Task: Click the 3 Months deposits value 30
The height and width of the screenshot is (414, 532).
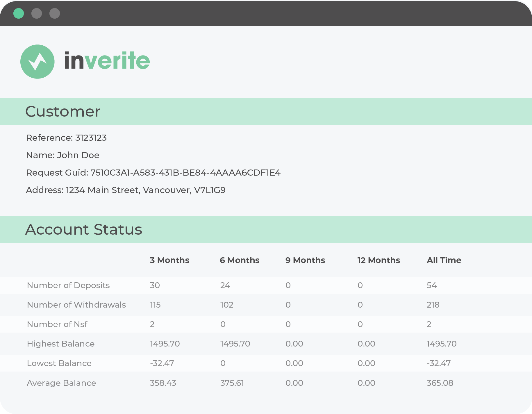Action: (155, 285)
